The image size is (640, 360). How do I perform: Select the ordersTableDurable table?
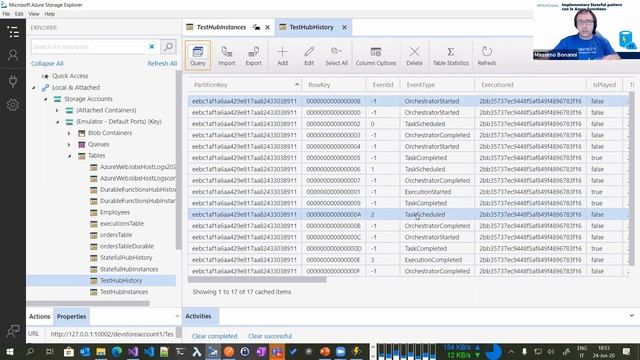pyautogui.click(x=127, y=246)
